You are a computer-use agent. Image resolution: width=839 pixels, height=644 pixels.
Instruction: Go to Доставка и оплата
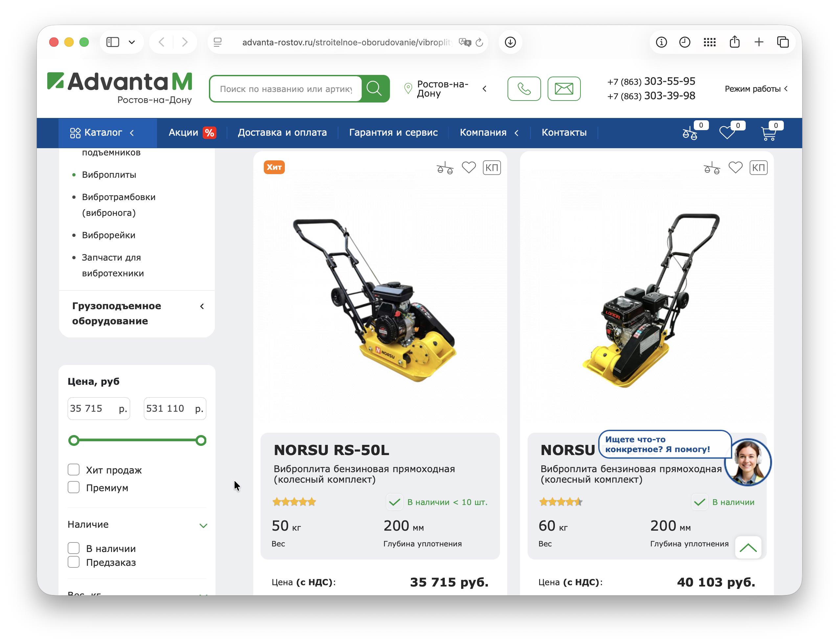click(x=282, y=133)
